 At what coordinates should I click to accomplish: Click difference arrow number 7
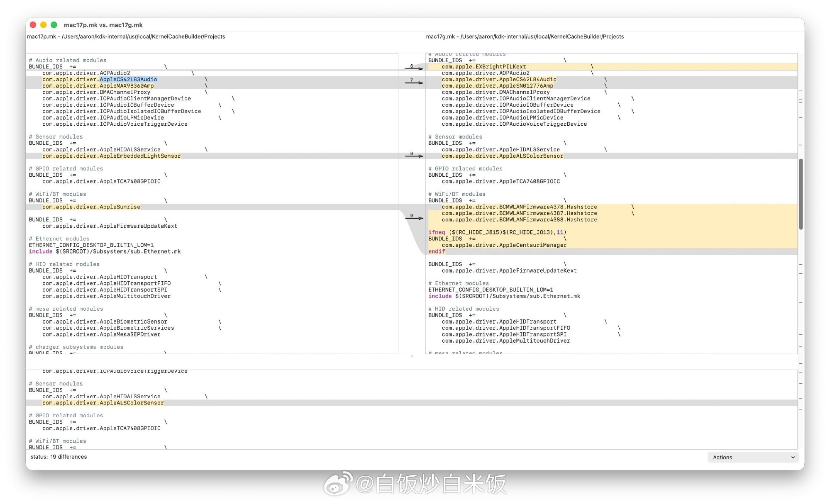tap(414, 82)
